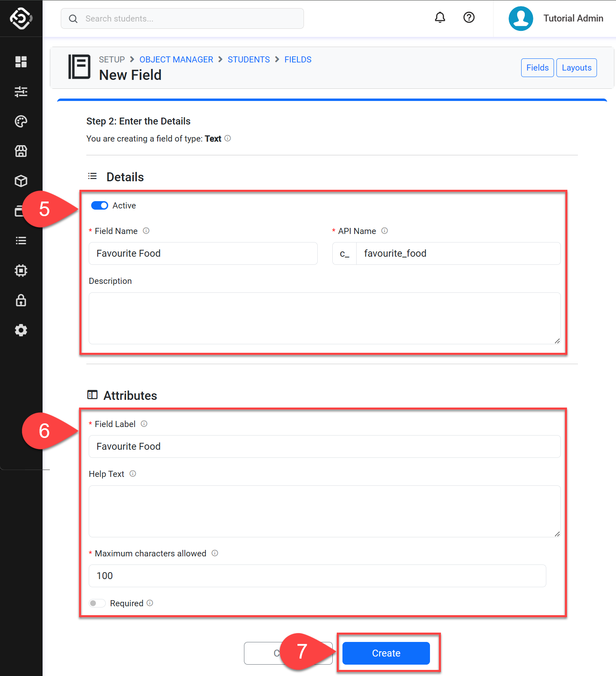Open the color palette icon in sidebar
Image resolution: width=616 pixels, height=676 pixels.
pos(21,121)
